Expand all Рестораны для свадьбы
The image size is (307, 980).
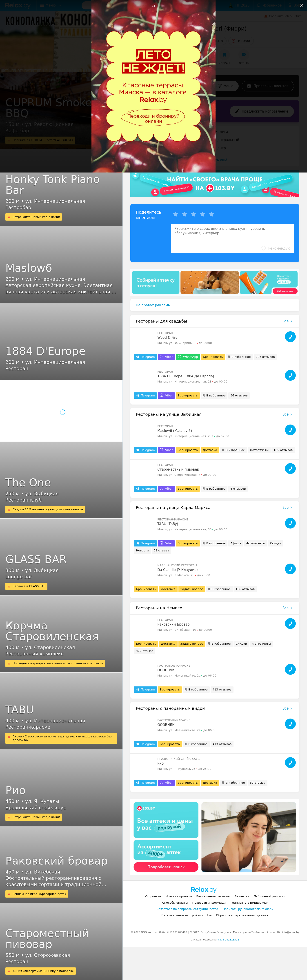(x=287, y=321)
